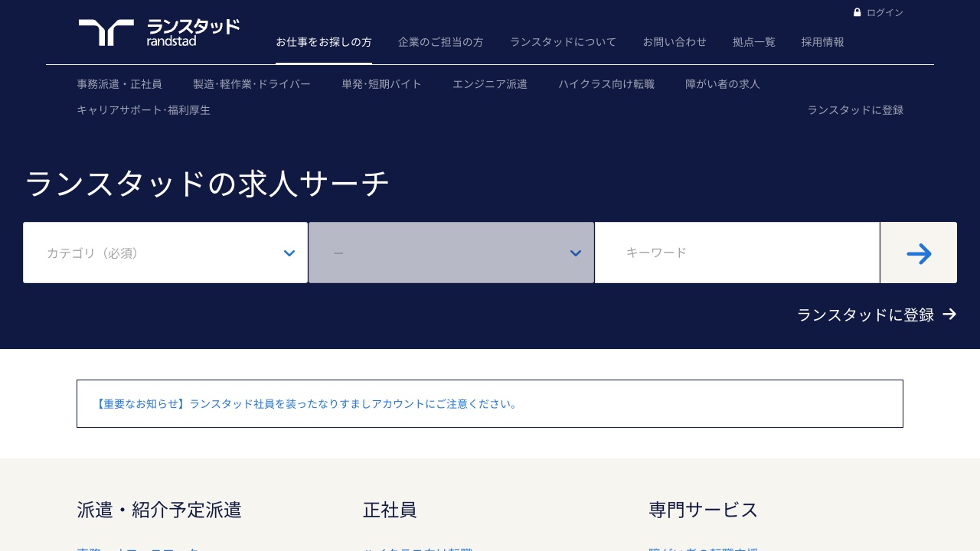The image size is (980, 551).
Task: Select お仕事をお探しの方 tab
Action: (x=324, y=42)
